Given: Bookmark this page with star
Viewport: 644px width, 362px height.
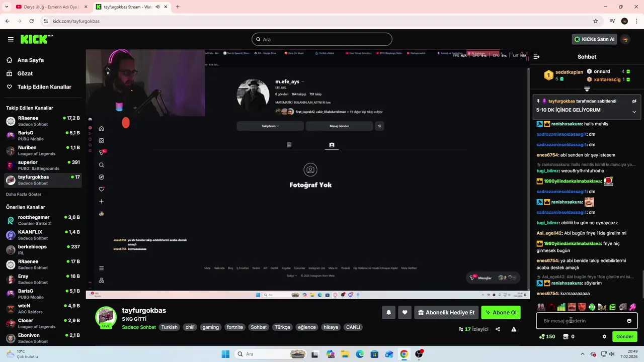Looking at the screenshot, I should 596,21.
